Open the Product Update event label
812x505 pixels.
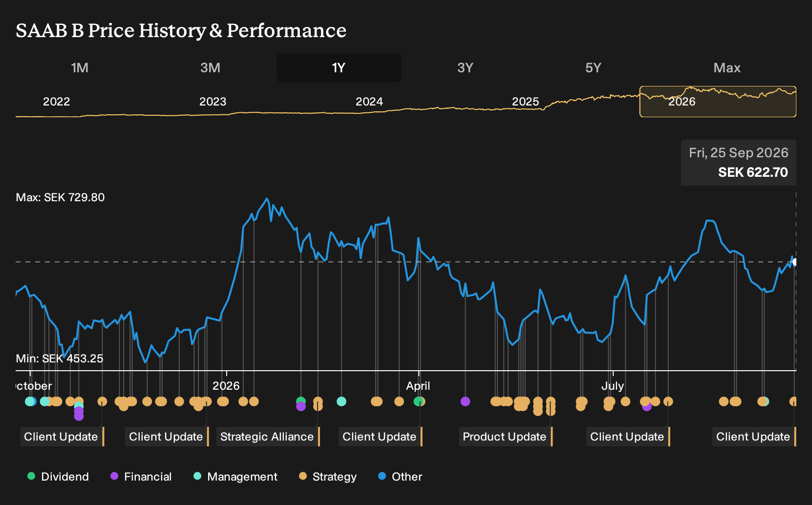(x=505, y=437)
